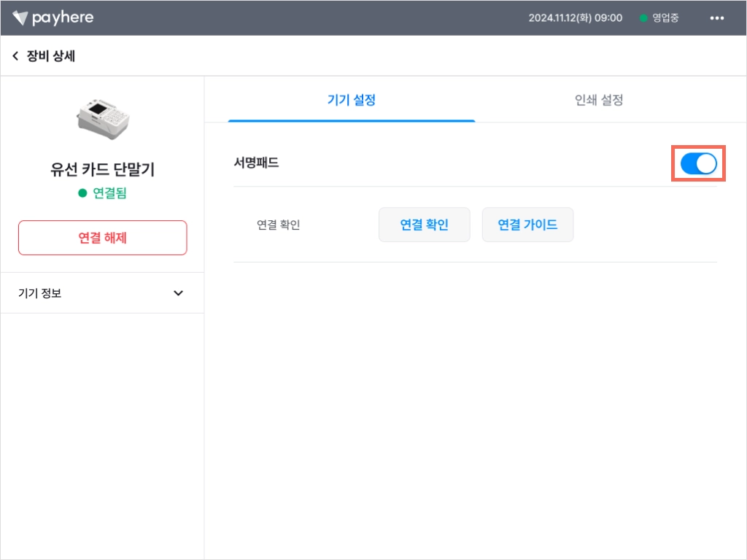Screen dimensions: 747x560
Task: Click the payhere wordmark text
Action: [63, 18]
